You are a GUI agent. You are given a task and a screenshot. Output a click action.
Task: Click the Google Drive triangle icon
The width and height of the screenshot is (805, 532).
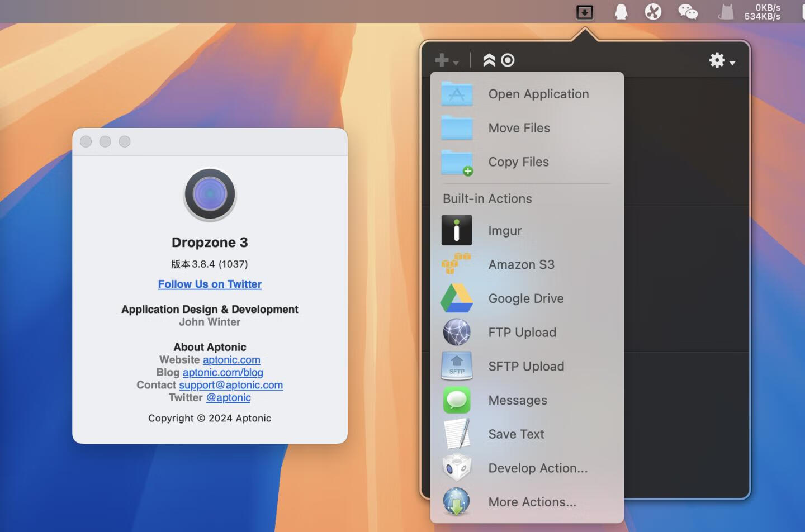[457, 298]
